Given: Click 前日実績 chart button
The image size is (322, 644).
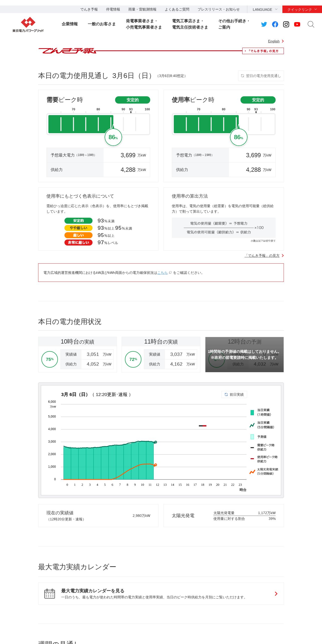Looking at the screenshot, I should (234, 394).
